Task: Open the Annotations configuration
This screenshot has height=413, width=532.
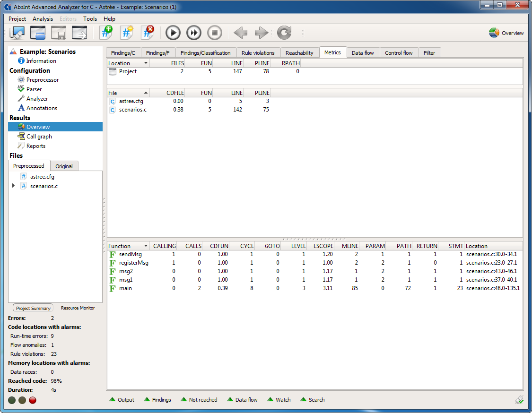Action: point(37,108)
